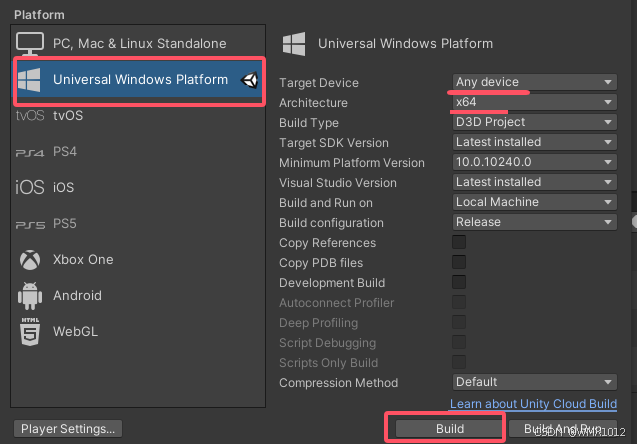
Task: Click the Development Build label
Action: pos(332,283)
